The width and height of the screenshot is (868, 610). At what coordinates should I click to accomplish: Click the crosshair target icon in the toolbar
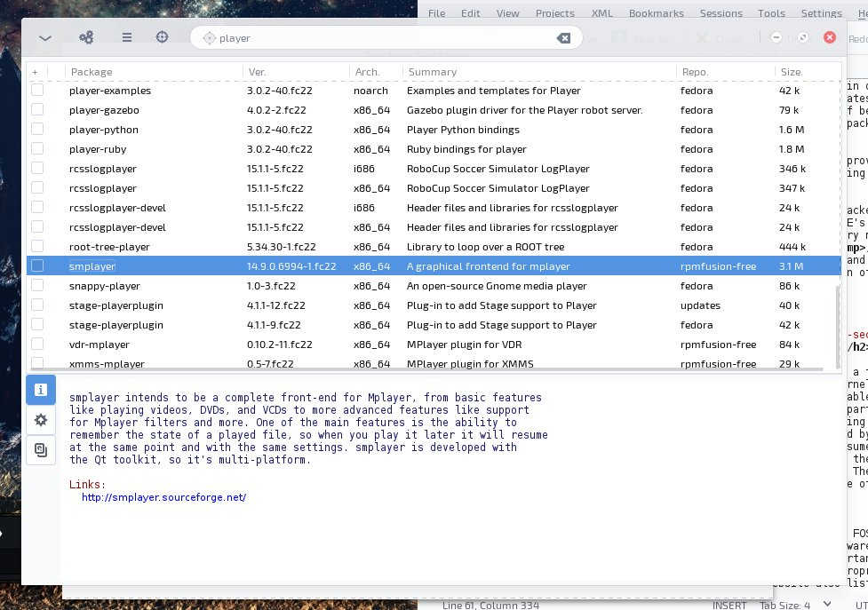click(162, 37)
